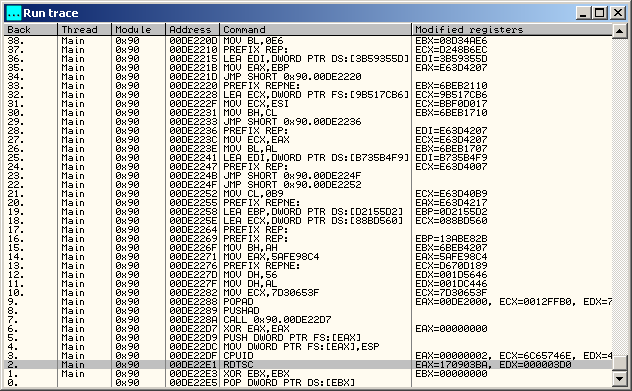Viewport: 632px width, 391px height.
Task: Click register value EBX=08D34AE6
Action: (451, 41)
